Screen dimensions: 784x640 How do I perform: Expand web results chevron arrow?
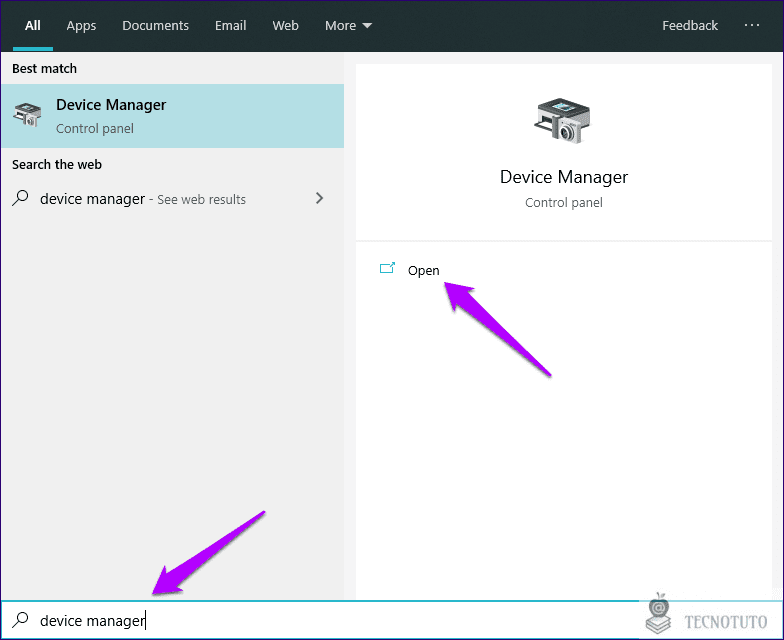[320, 198]
